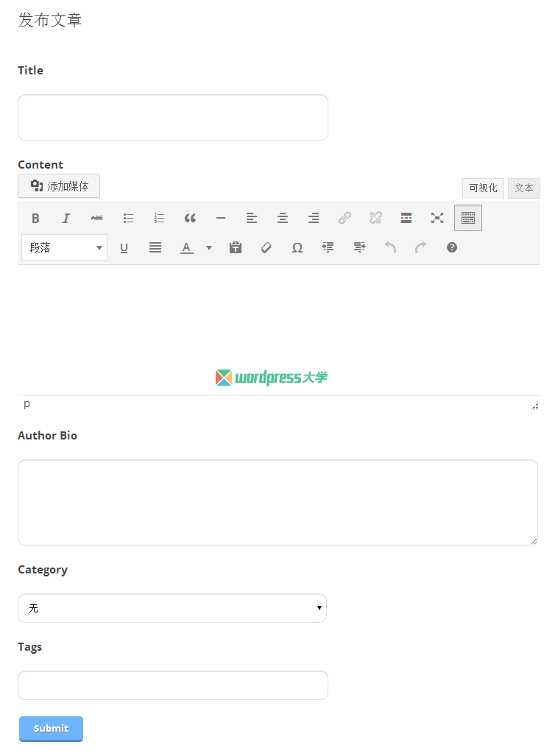Focus the Tags input field
The height and width of the screenshot is (756, 544).
(173, 685)
